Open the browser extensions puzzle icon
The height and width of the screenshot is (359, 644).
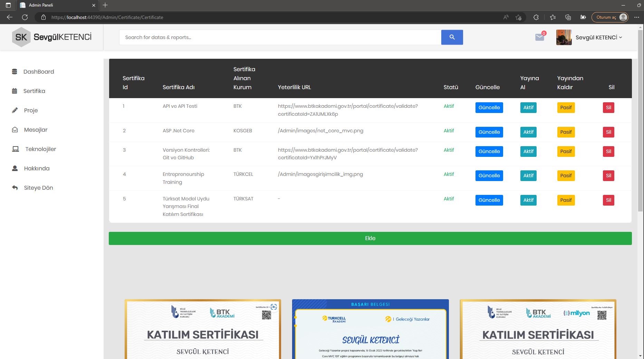tap(536, 17)
